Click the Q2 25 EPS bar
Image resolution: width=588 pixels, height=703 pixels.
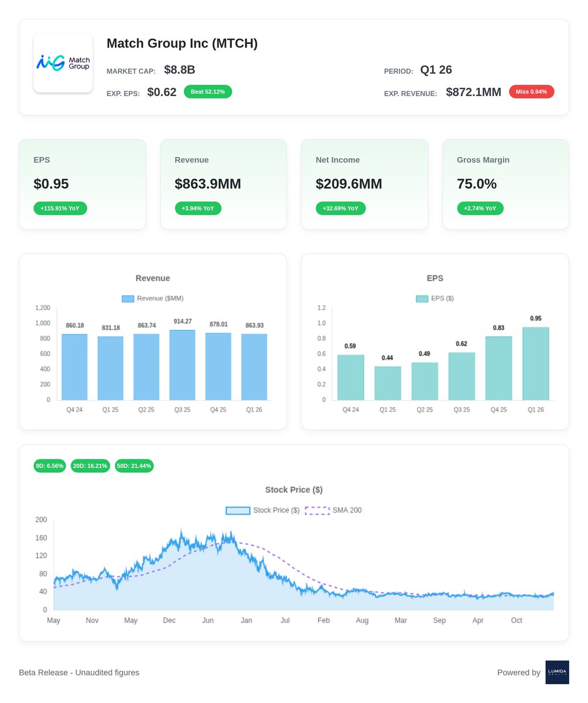425,381
